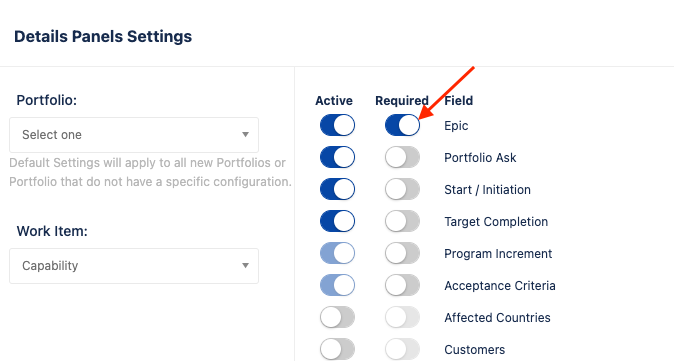Enable Required for Acceptance Criteria
674x361 pixels.
pyautogui.click(x=402, y=285)
